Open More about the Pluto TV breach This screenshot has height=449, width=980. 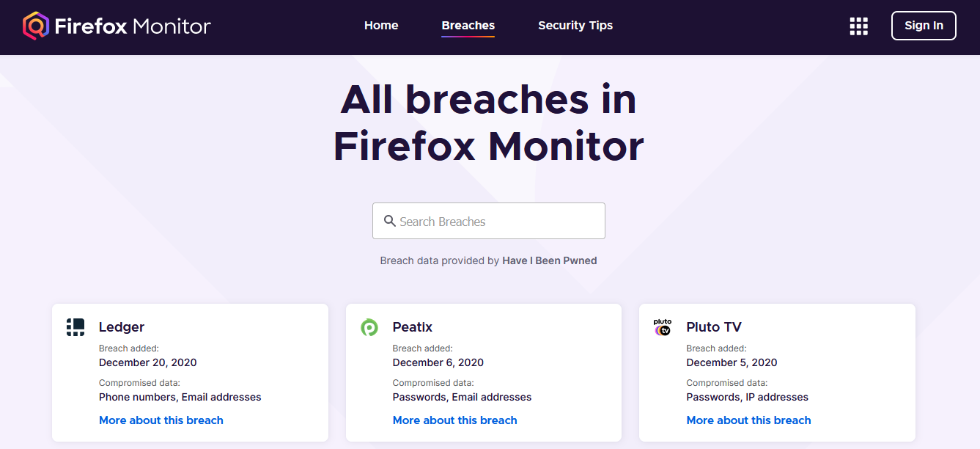749,420
